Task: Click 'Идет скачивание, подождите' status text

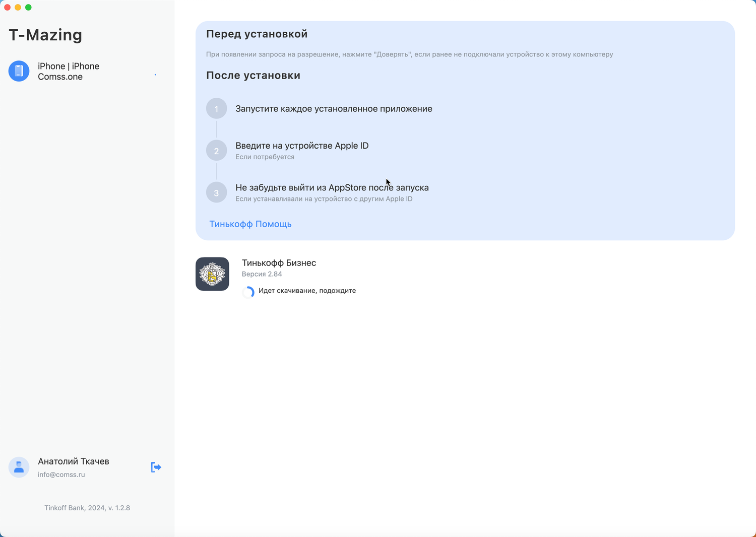Action: 307,291
